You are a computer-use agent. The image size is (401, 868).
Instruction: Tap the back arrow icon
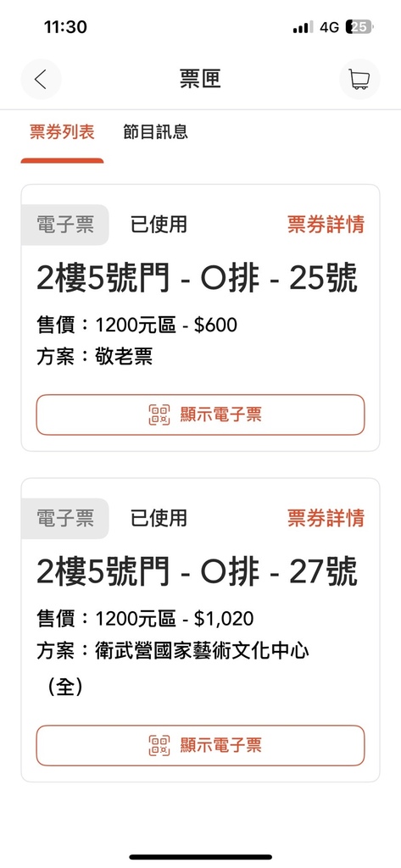pos(41,79)
